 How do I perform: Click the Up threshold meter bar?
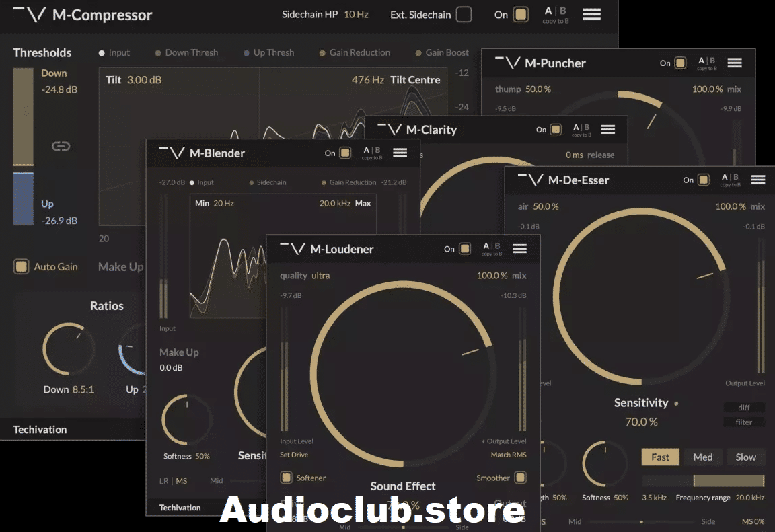tap(24, 198)
